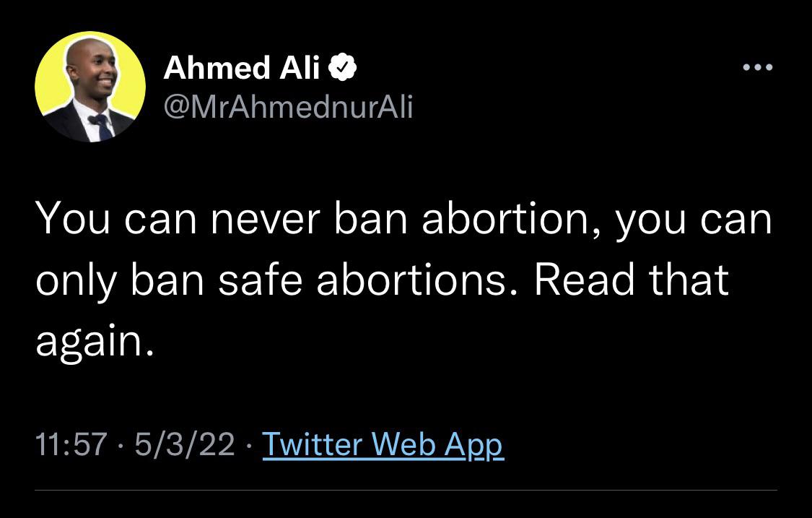Open Ahmed Ali's profile picture
Viewport: 812px width, 518px height.
pyautogui.click(x=90, y=87)
